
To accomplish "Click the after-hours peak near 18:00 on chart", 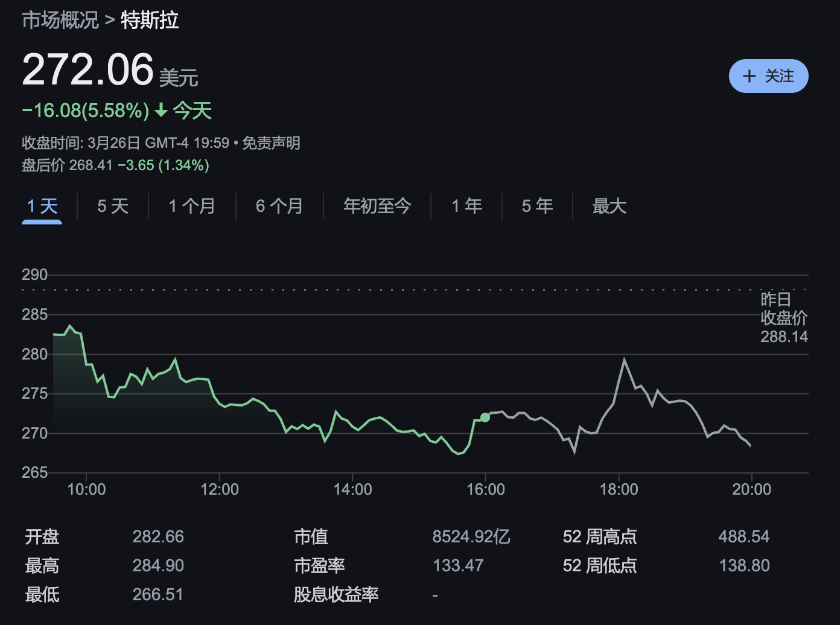I will pos(624,360).
